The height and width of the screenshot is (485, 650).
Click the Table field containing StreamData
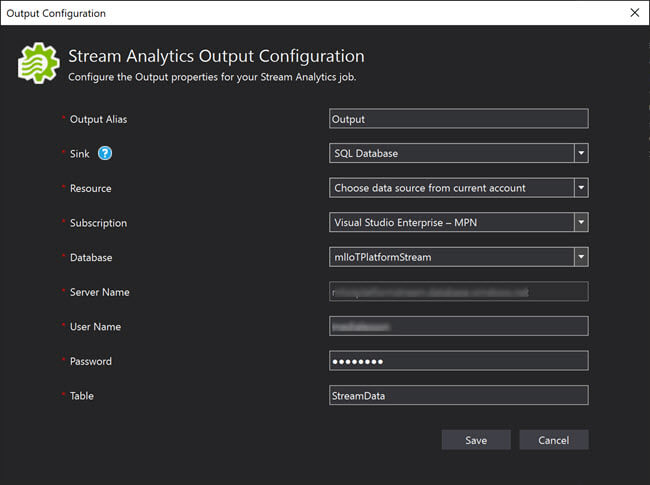click(459, 395)
